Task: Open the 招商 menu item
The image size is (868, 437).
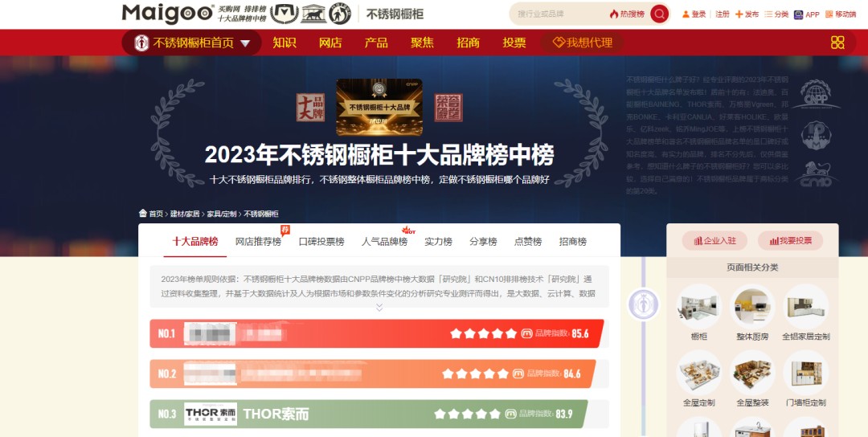Action: [x=469, y=43]
